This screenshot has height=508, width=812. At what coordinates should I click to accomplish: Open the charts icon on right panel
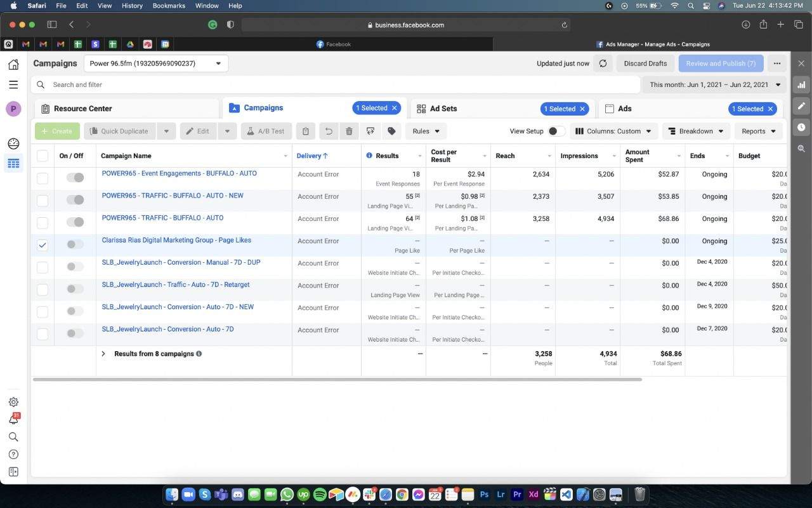coord(801,84)
